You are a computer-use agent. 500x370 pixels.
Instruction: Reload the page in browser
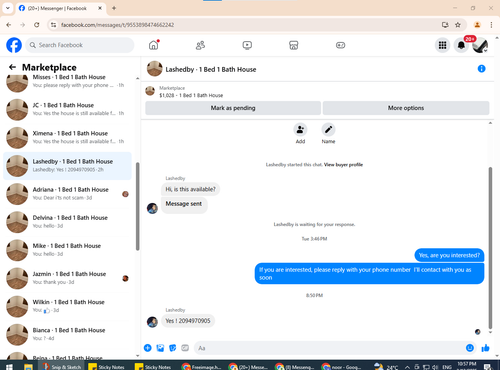[x=37, y=25]
